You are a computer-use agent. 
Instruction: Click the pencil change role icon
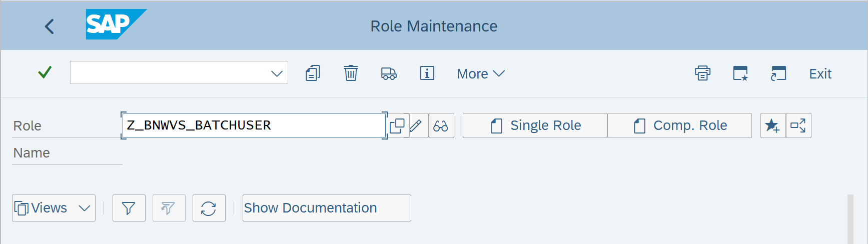[416, 125]
